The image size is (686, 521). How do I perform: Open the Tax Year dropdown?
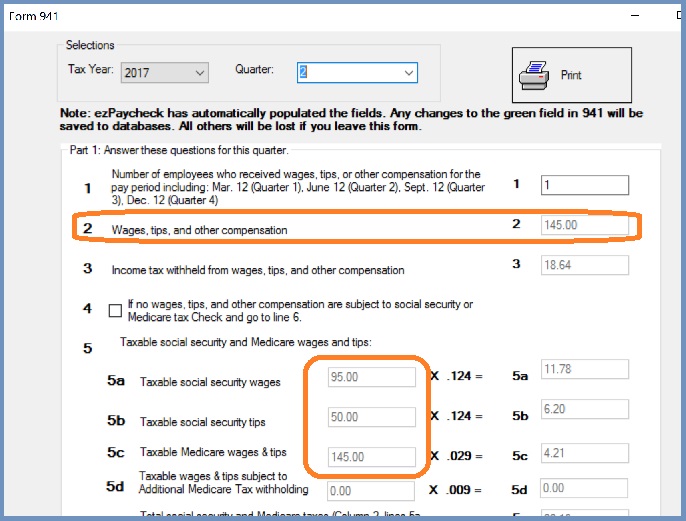pos(199,73)
